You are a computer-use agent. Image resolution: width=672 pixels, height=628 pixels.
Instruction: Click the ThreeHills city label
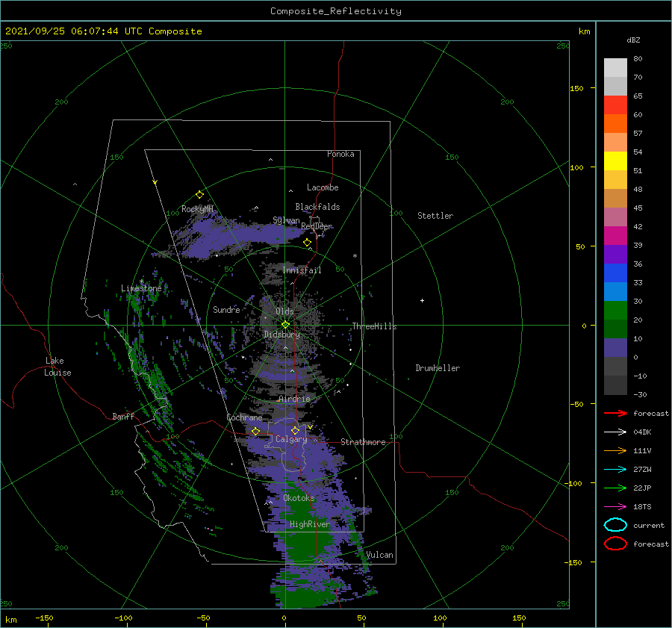click(375, 326)
